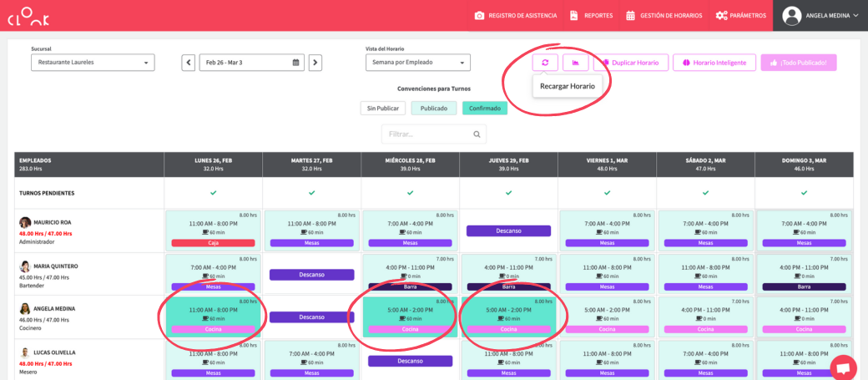Toggle the Publicado convention filter

(433, 108)
